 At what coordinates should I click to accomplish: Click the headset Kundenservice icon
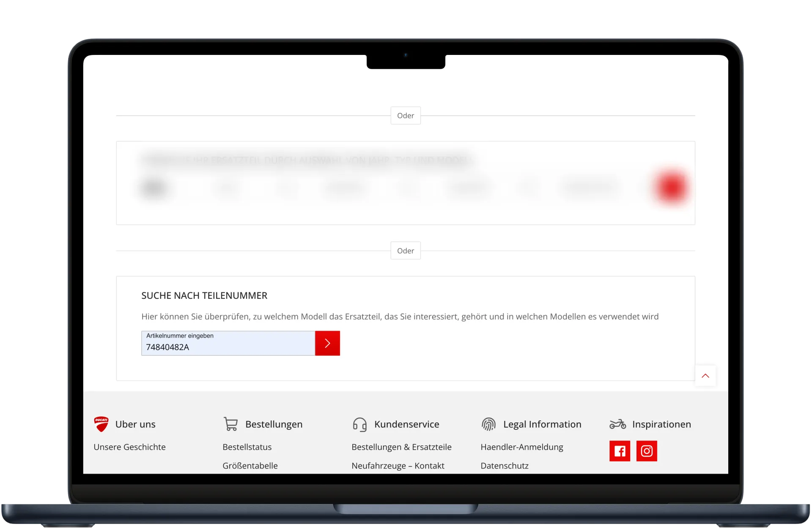(x=359, y=424)
